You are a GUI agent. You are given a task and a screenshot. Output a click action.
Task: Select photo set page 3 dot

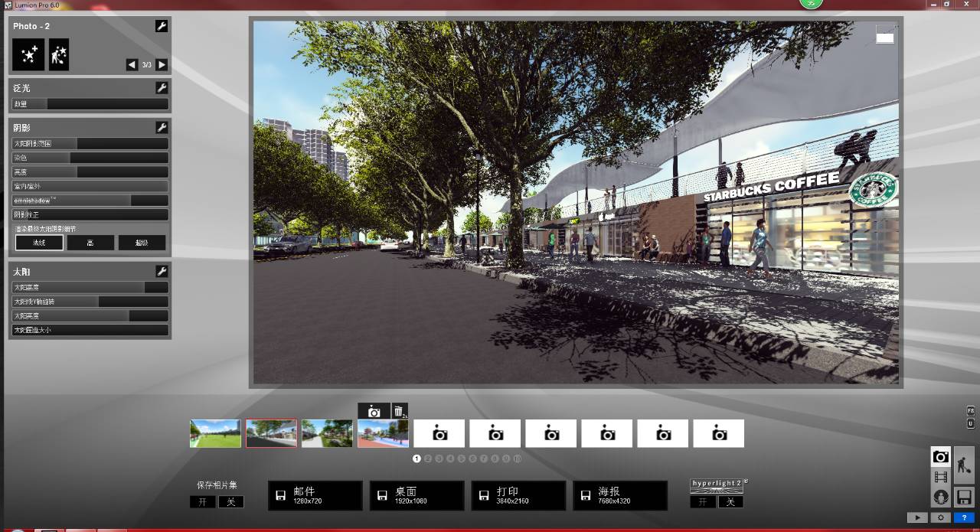pos(439,459)
